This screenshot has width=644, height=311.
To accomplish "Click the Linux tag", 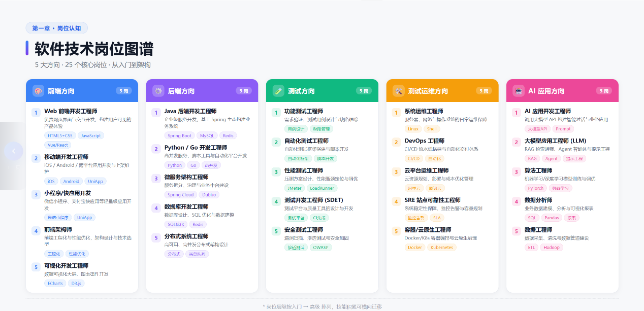I will click(413, 129).
